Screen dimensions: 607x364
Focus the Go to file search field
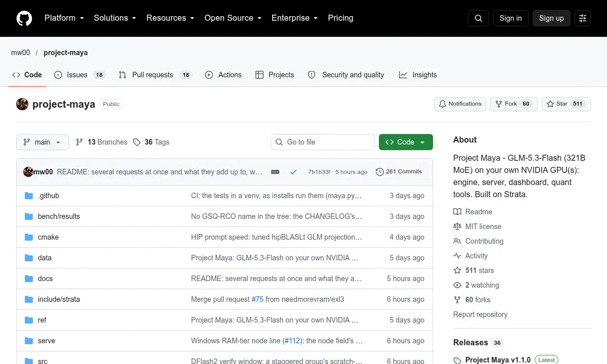323,142
